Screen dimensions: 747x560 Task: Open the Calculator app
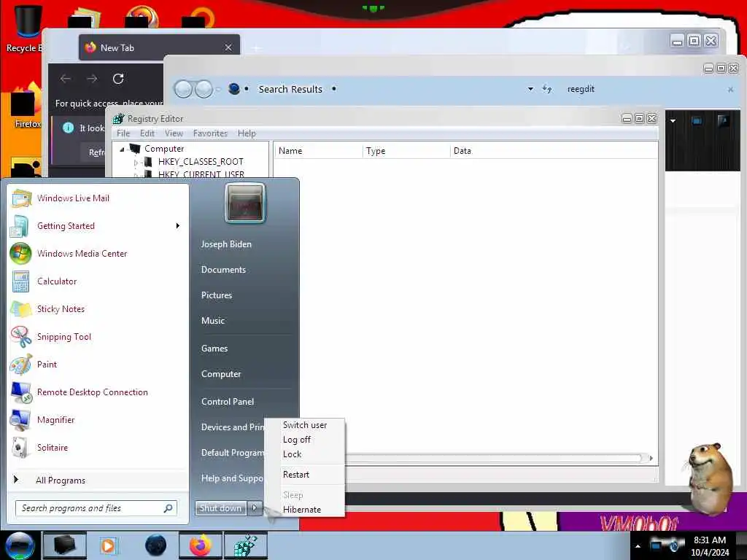pyautogui.click(x=98, y=281)
